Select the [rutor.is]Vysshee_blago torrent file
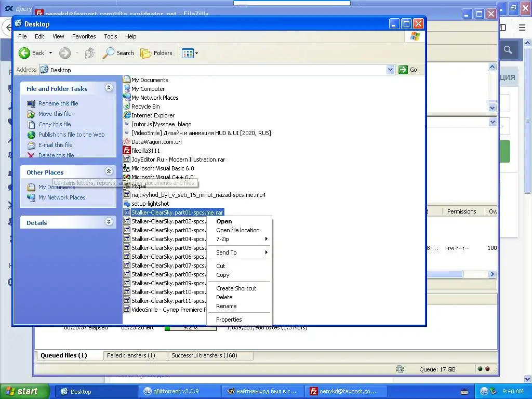 [x=157, y=124]
